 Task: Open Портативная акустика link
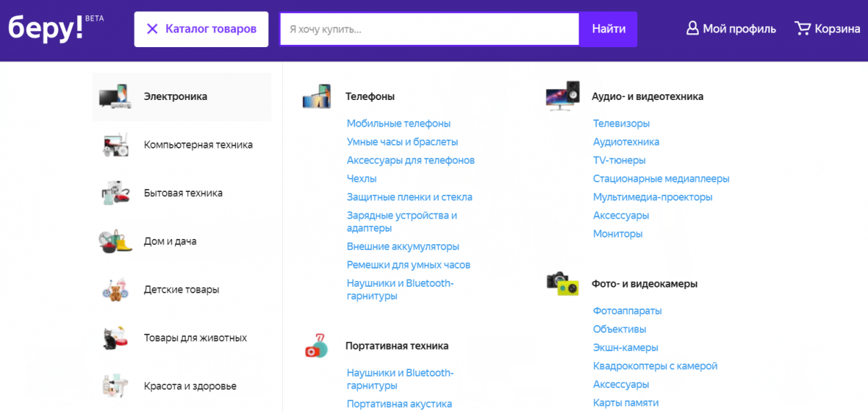(399, 404)
